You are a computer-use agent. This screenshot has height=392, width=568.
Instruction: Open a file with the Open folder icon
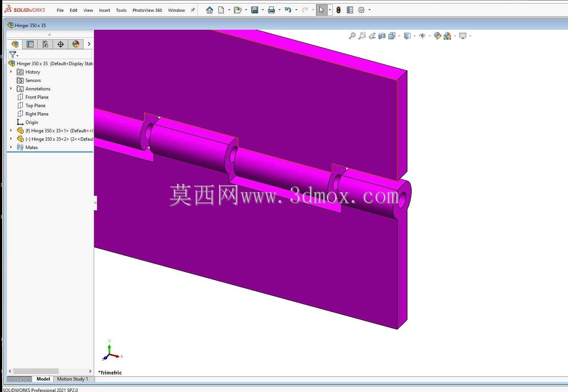237,10
